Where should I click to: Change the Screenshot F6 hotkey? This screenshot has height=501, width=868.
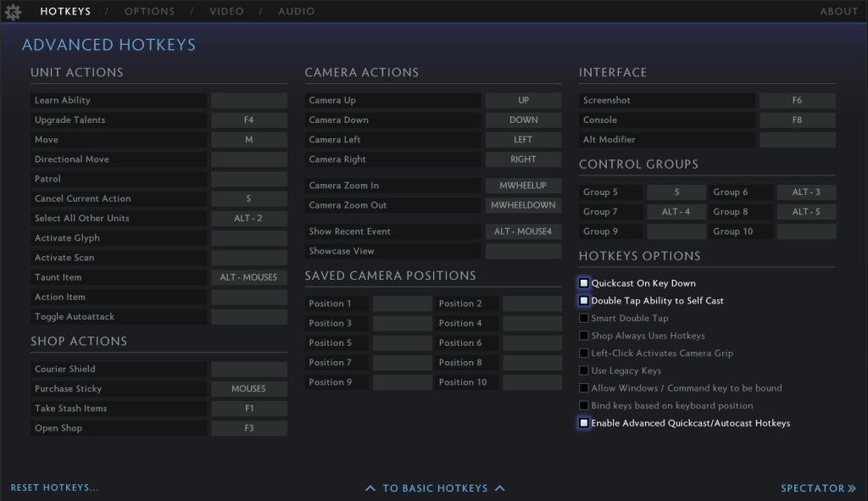tap(797, 101)
